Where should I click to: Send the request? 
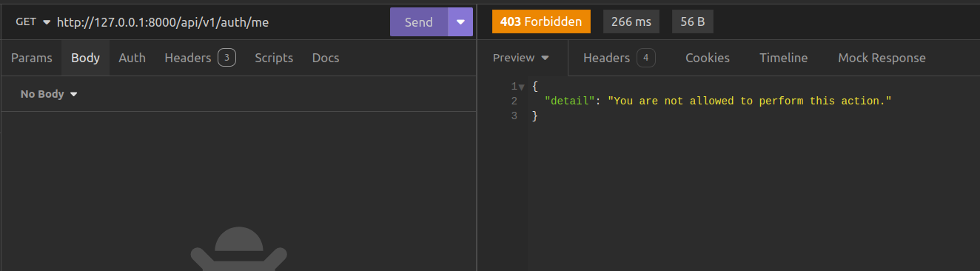tap(419, 22)
